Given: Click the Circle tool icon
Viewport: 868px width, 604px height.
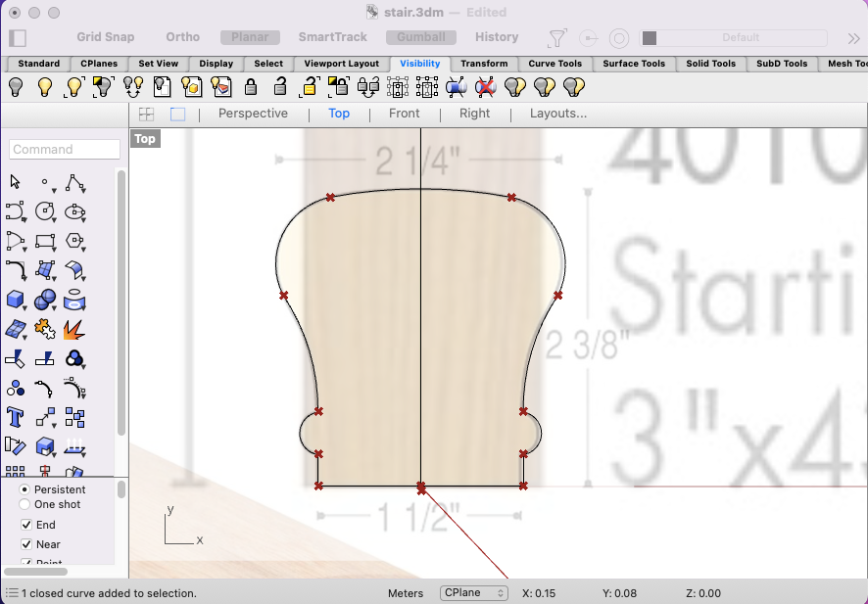Looking at the screenshot, I should [44, 211].
